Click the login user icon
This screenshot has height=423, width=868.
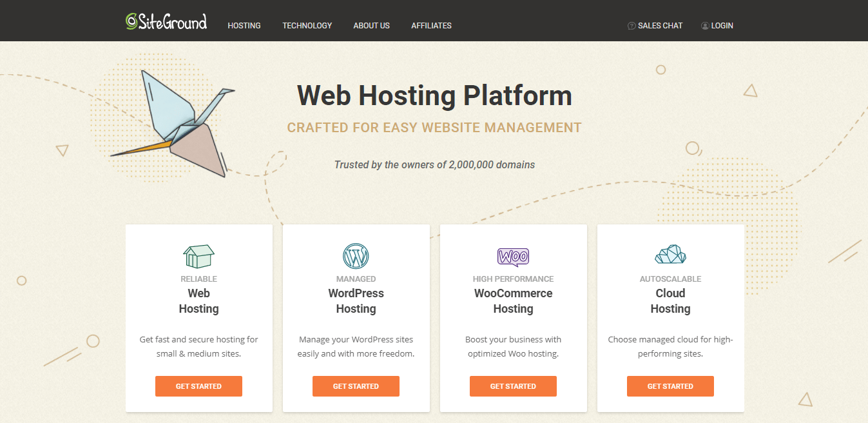coord(705,26)
